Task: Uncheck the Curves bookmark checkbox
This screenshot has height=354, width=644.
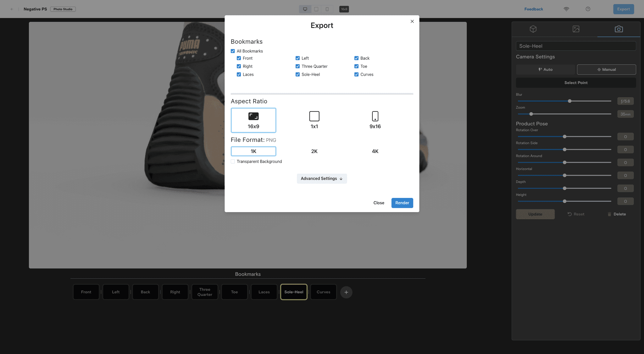Action: tap(356, 75)
